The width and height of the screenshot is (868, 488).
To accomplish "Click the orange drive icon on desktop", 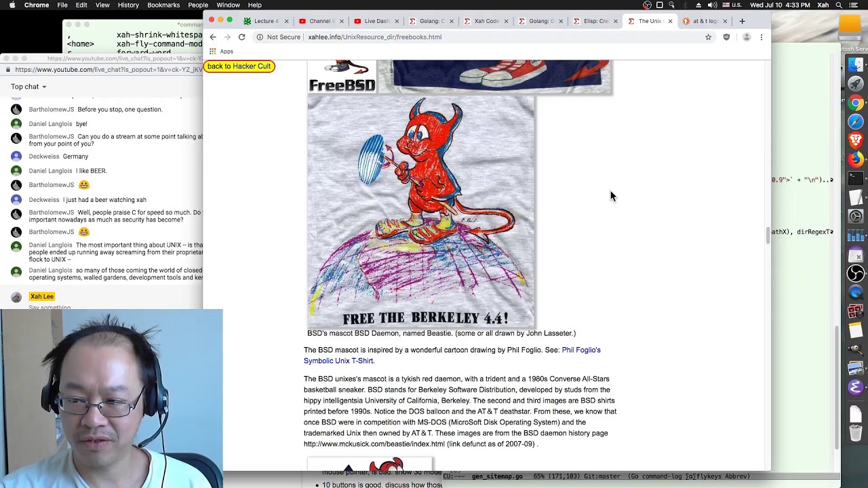I will tap(849, 26).
